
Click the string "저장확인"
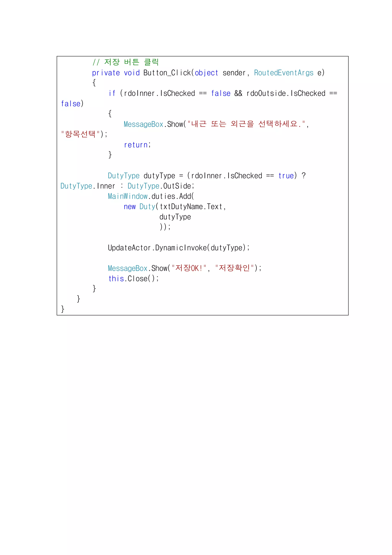(x=234, y=268)
